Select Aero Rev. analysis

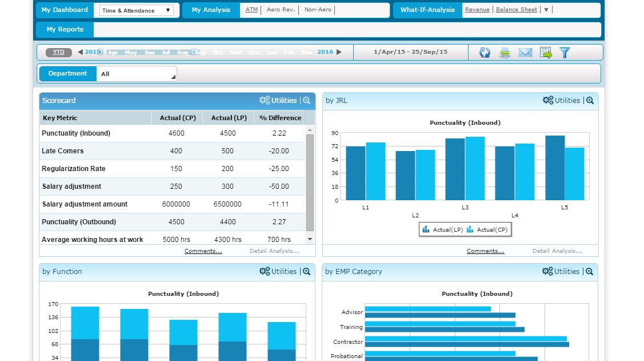point(281,10)
